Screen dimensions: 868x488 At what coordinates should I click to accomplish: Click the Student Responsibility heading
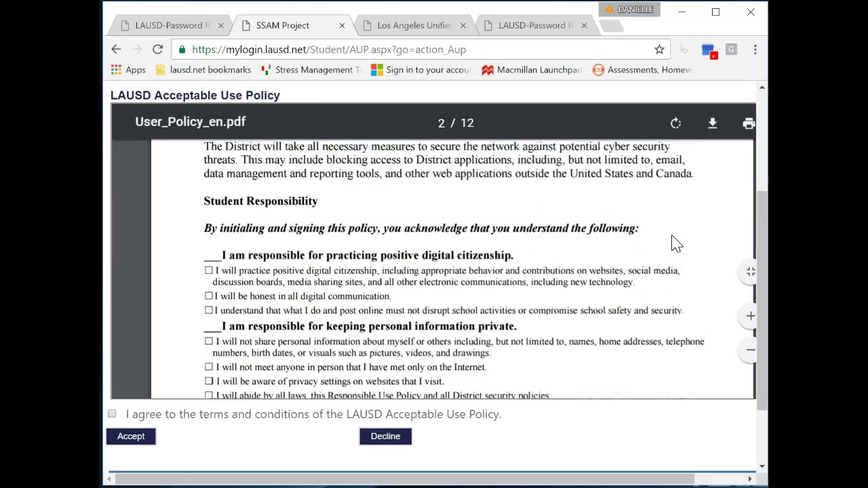click(260, 201)
